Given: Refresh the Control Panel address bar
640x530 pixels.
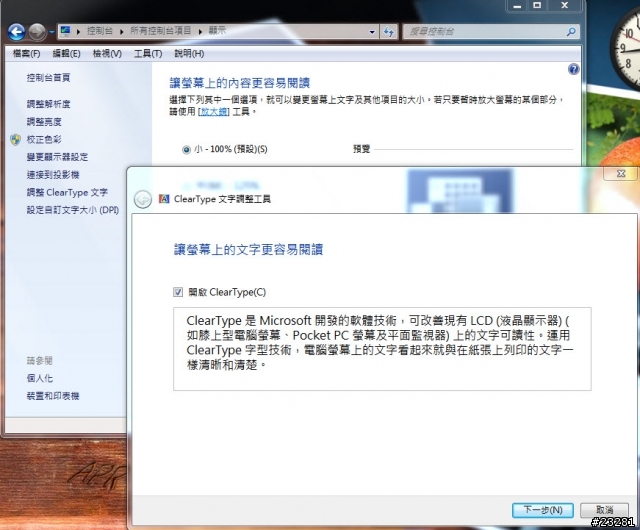Looking at the screenshot, I should click(x=389, y=31).
